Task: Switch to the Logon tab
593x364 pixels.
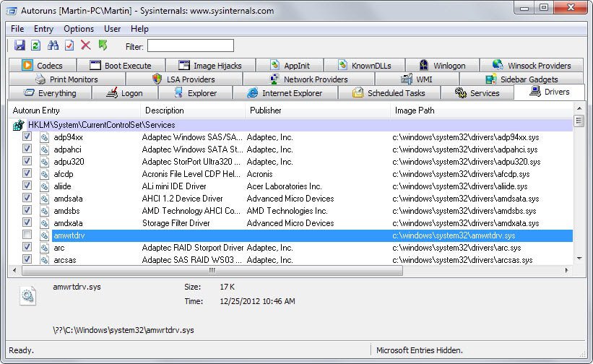Action: 124,93
